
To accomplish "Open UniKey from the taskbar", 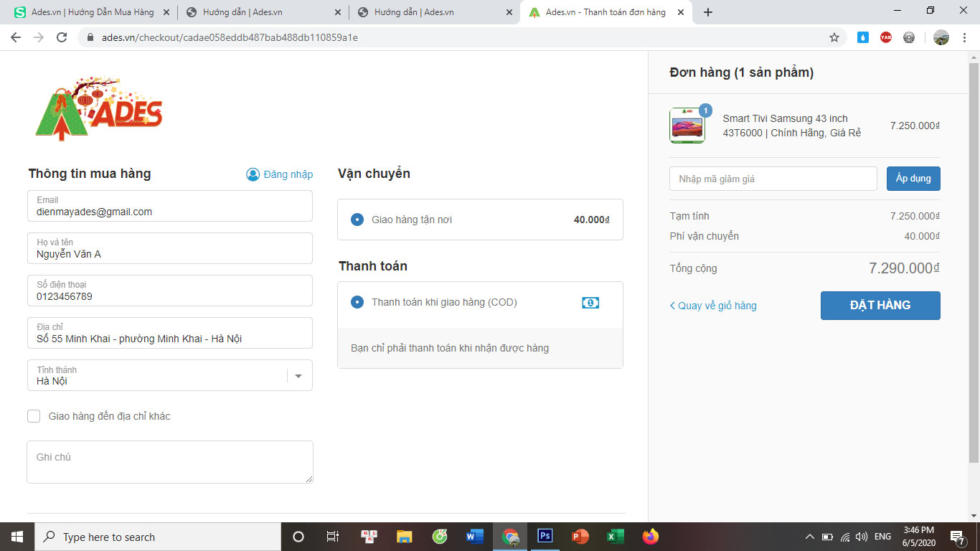I will (x=369, y=537).
